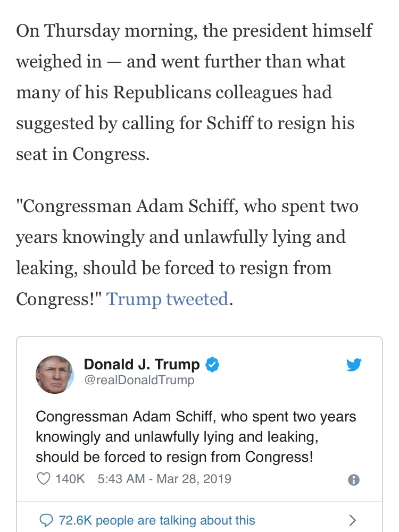This screenshot has height=532, width=399.
Task: Click the blue verified badge
Action: click(x=213, y=365)
